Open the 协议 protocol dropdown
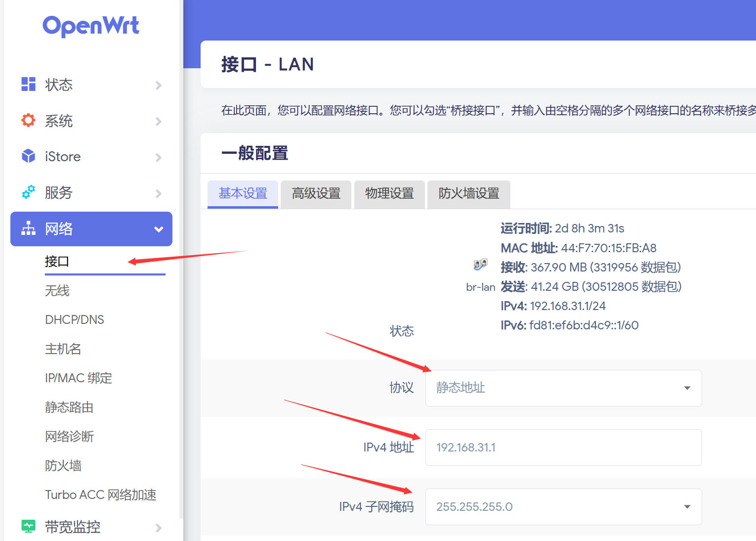This screenshot has height=541, width=756. pos(563,388)
